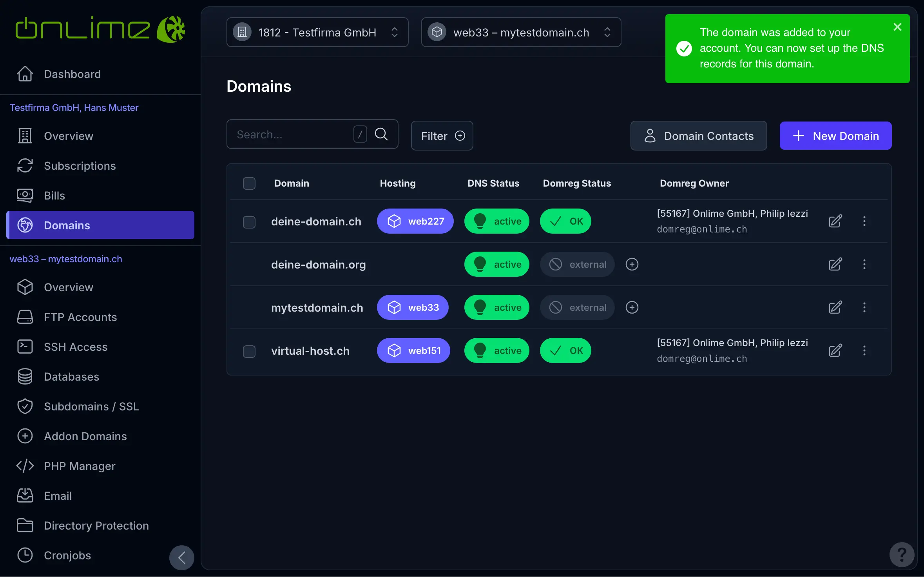Open the help question mark button
The image size is (924, 577).
pyautogui.click(x=902, y=554)
